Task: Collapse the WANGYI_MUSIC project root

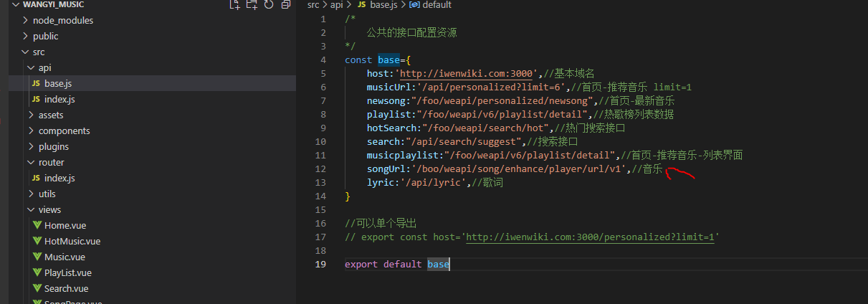Action: coord(15,5)
